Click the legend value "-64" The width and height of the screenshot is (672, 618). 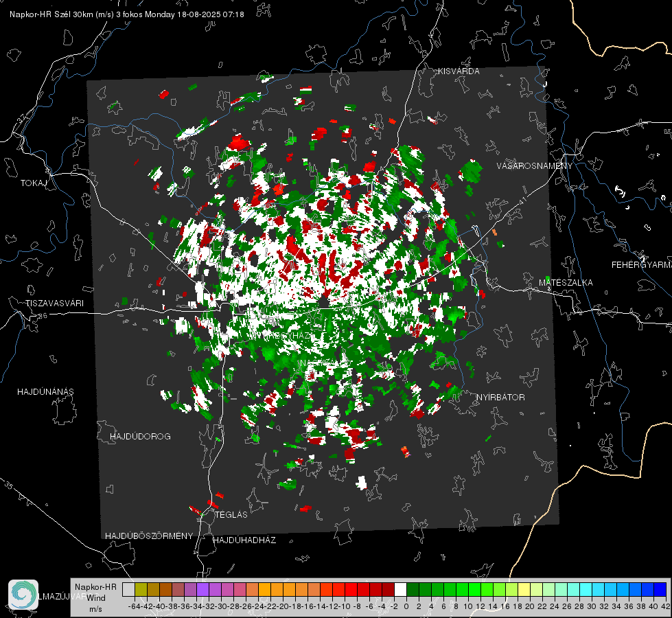coord(135,606)
